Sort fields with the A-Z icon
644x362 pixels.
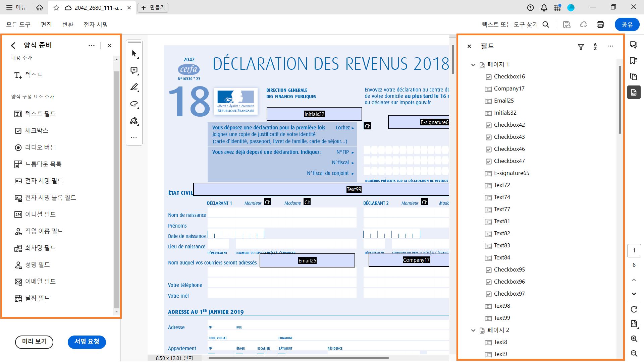click(x=595, y=47)
